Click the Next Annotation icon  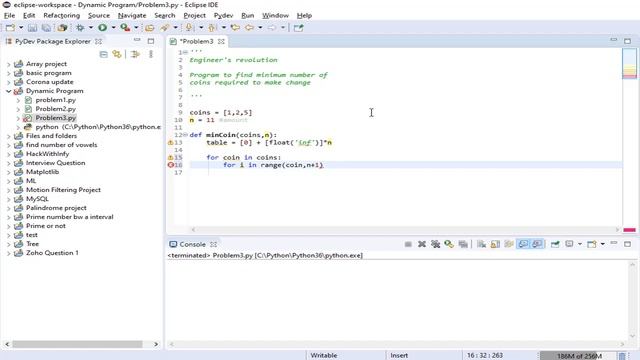click(x=189, y=28)
